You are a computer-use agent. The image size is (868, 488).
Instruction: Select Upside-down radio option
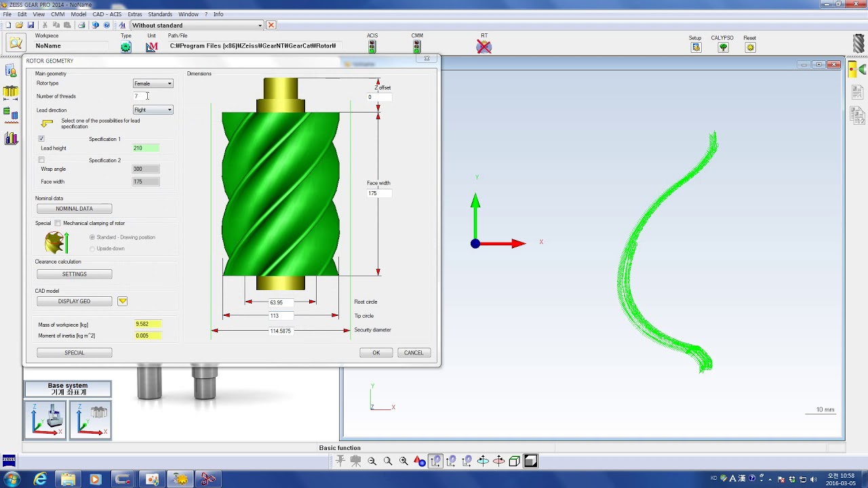[x=92, y=249]
